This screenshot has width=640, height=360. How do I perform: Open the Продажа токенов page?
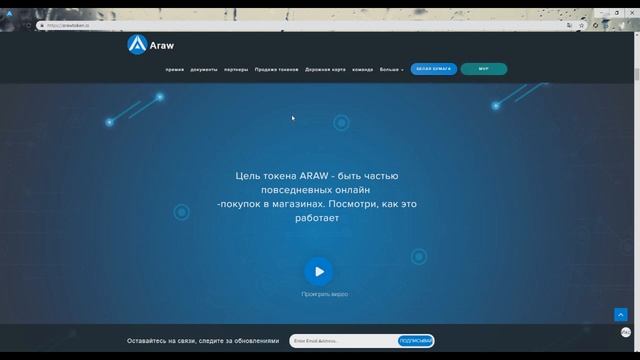click(x=276, y=70)
